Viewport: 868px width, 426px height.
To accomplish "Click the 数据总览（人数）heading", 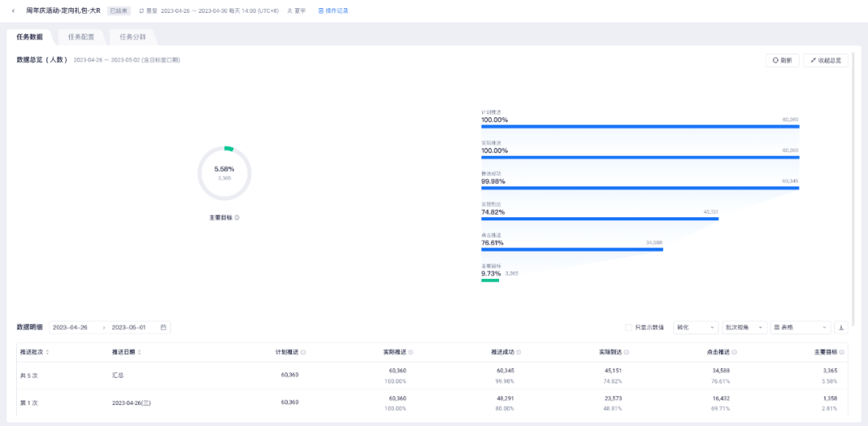I will point(42,59).
